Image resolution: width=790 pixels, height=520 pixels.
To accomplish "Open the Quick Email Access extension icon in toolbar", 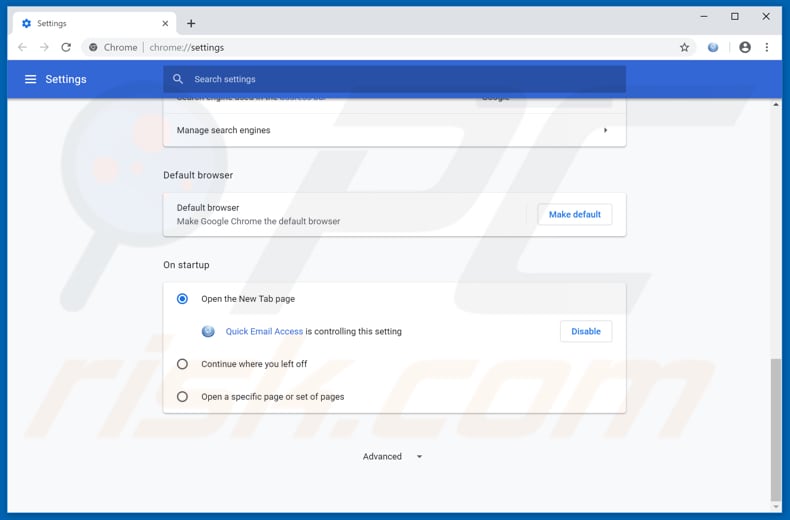I will pyautogui.click(x=713, y=47).
